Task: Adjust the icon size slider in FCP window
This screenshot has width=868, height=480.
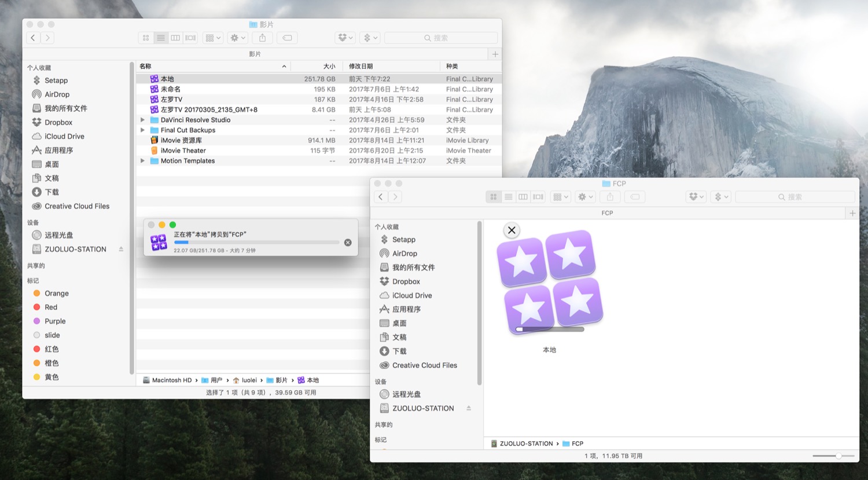Action: click(x=838, y=456)
